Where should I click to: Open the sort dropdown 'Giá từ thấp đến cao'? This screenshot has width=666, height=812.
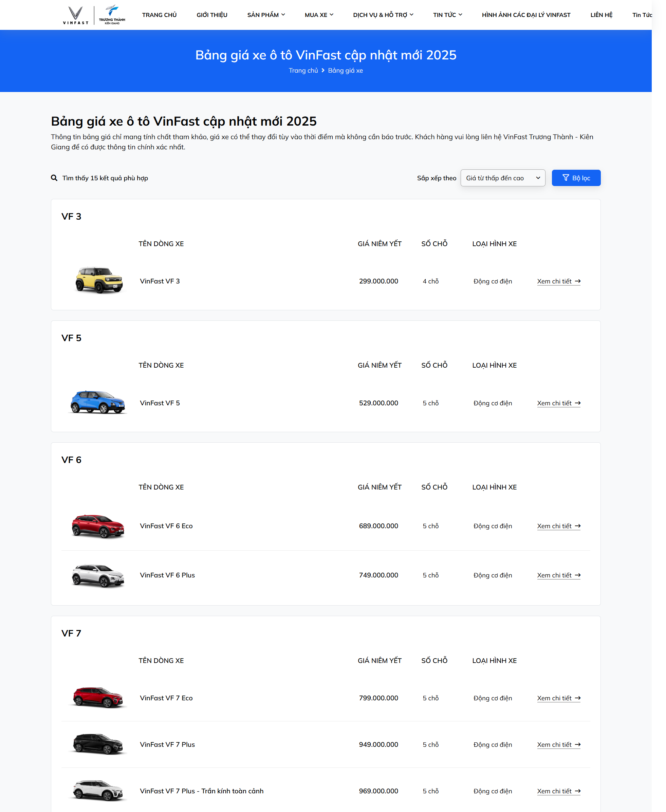point(503,178)
